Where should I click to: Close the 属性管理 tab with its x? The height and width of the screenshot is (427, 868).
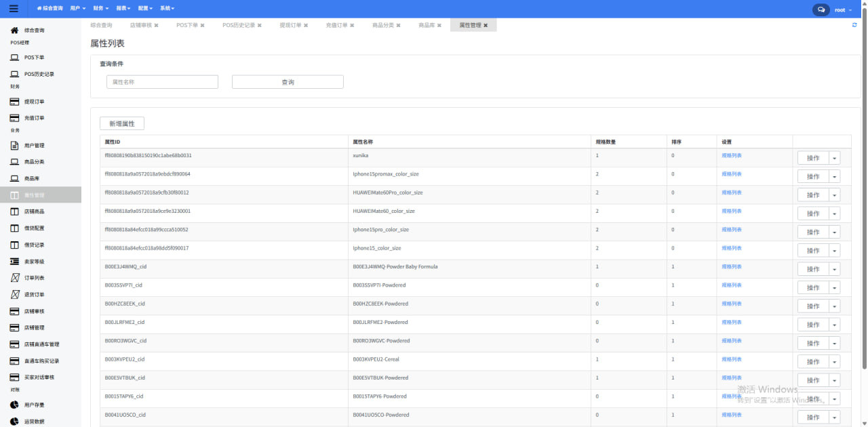(486, 25)
